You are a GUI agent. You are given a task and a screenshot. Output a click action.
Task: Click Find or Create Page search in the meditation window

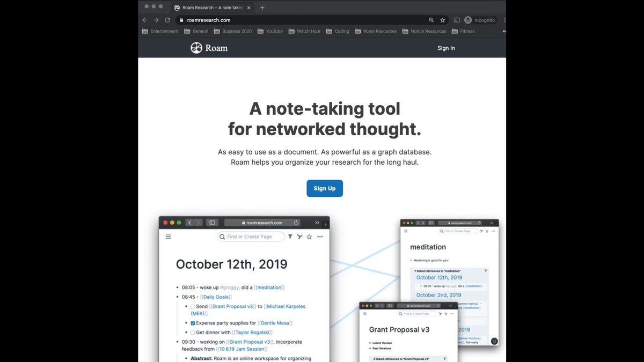tap(458, 231)
